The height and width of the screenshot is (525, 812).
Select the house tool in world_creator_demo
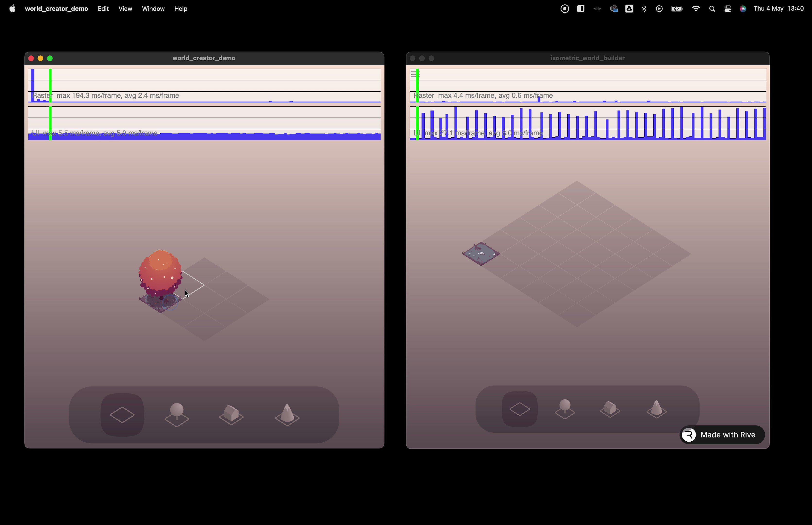[231, 415]
